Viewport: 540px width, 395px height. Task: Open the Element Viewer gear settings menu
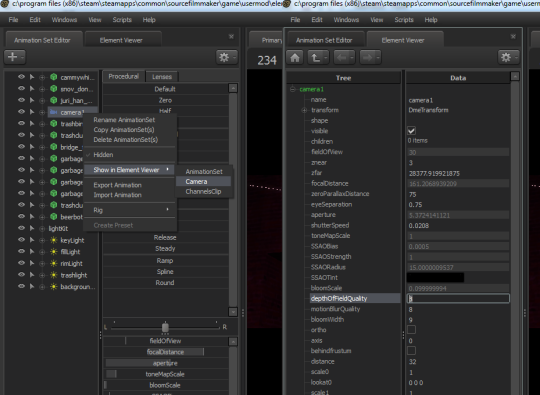(x=508, y=57)
